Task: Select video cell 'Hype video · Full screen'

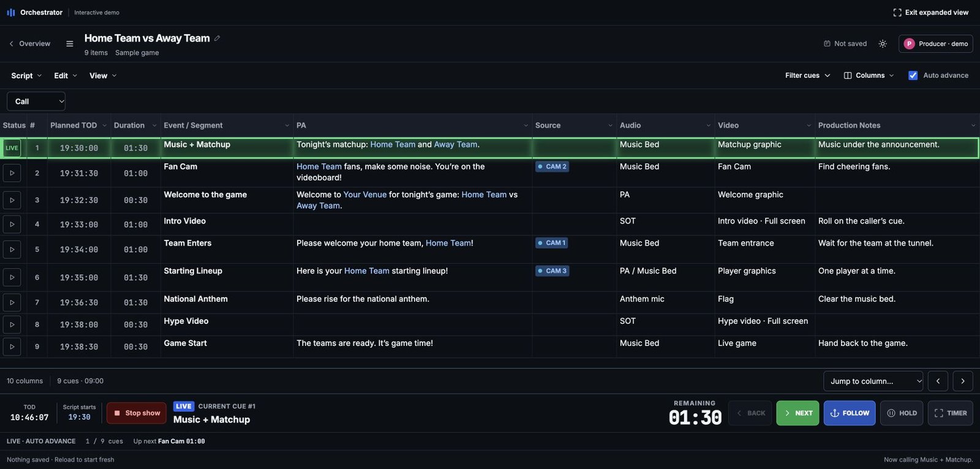Action: tap(764, 325)
